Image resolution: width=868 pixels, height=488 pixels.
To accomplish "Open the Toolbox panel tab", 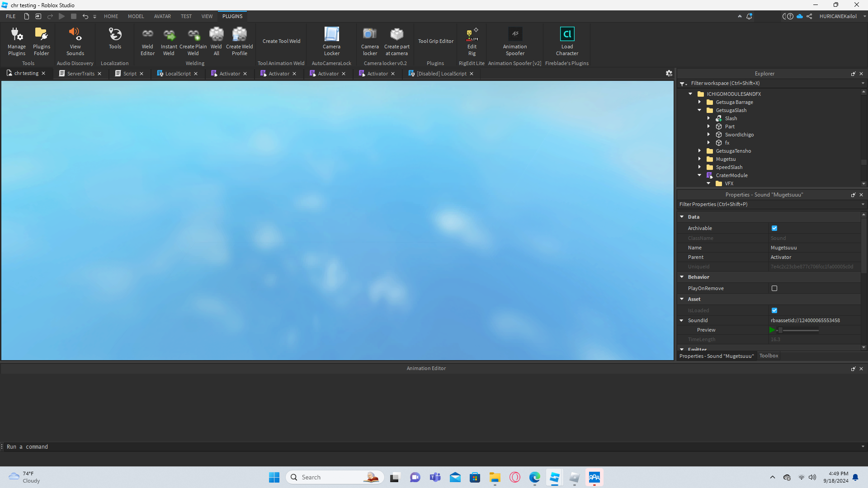I will tap(769, 356).
